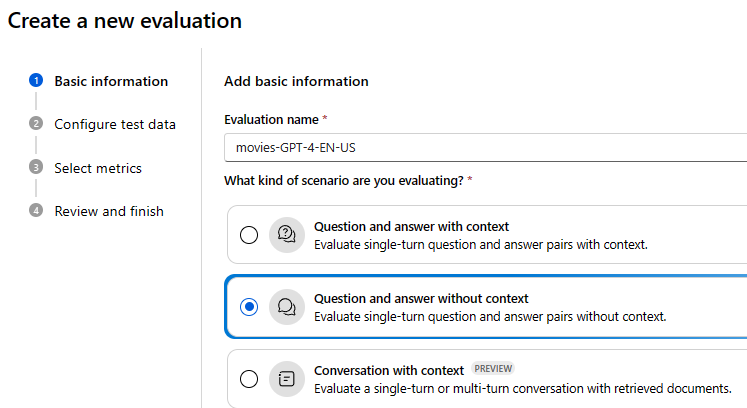The image size is (747, 408).
Task: Go to the Basic information step
Action: tap(111, 81)
